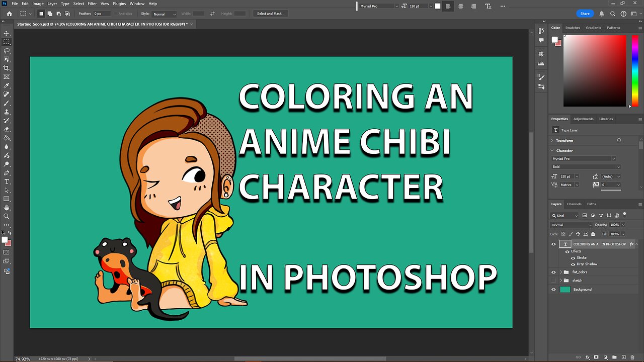Select the Move tool

7,33
